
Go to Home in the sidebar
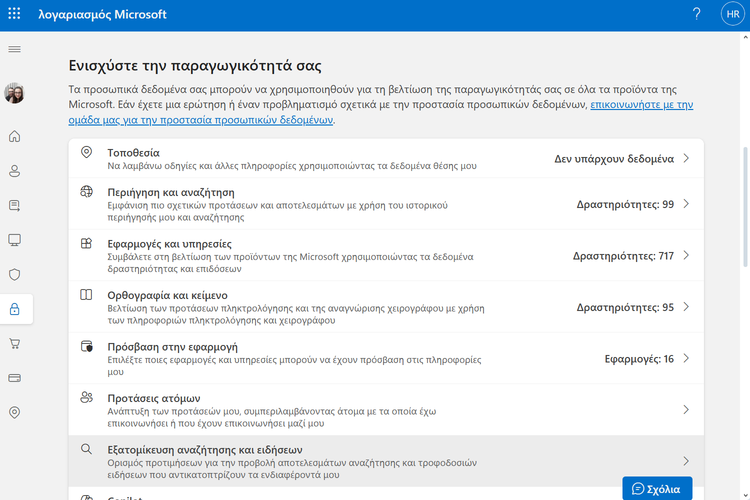pyautogui.click(x=14, y=137)
